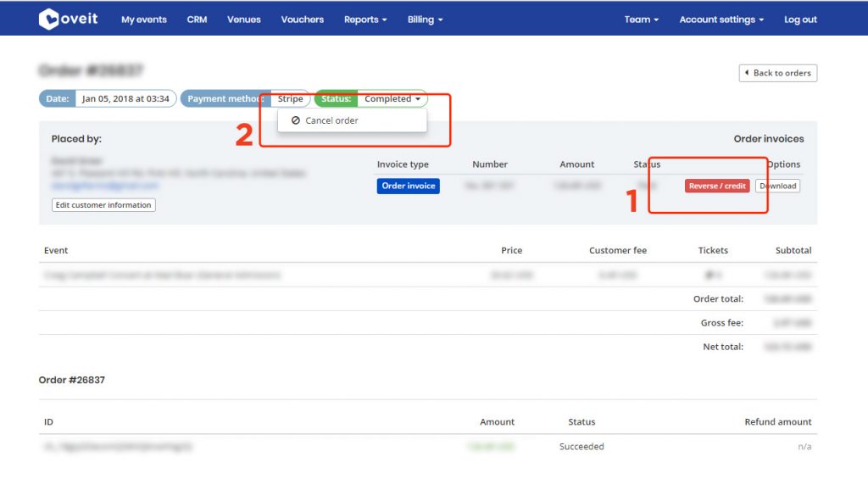Open the Team dropdown
Image resolution: width=868 pixels, height=479 pixels.
click(641, 19)
